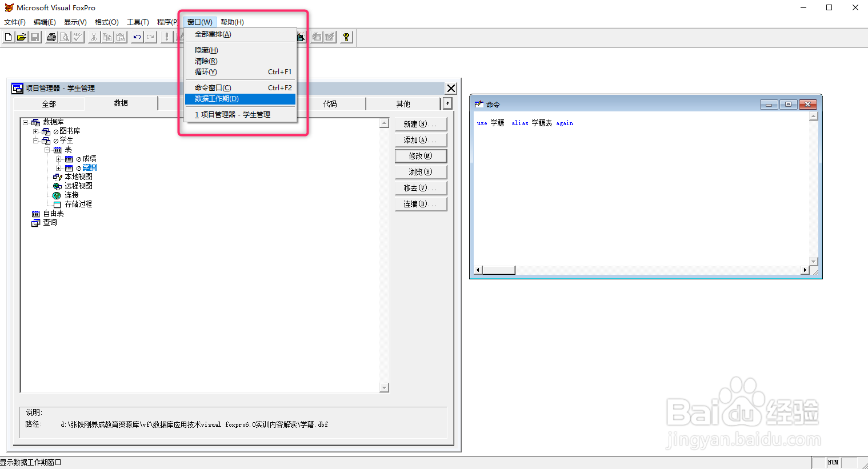Switch to the 数据 tab
868x469 pixels.
tap(121, 103)
